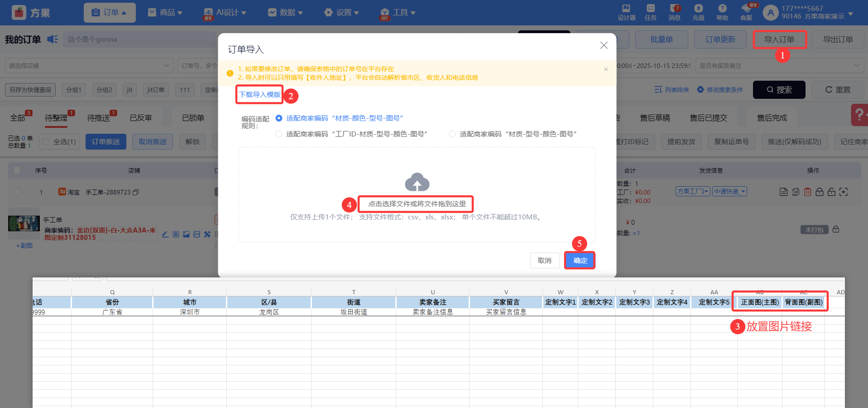Select radio "工厂ID-材质-型号-颜色-图号" rule

(279, 134)
